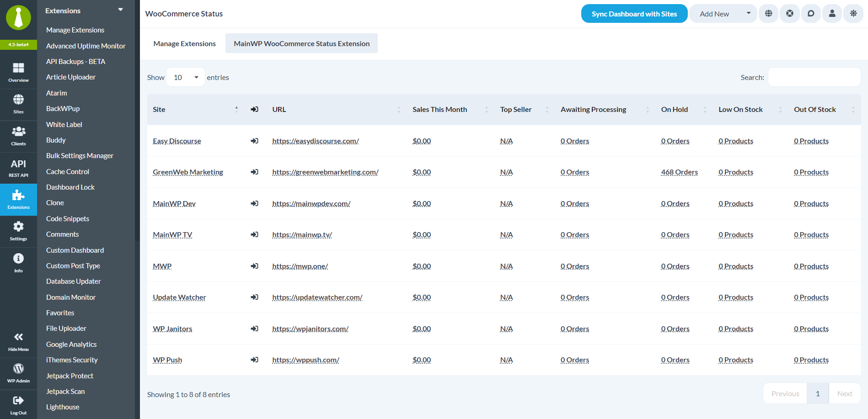
Task: Open the chat bubble icon
Action: click(x=811, y=14)
